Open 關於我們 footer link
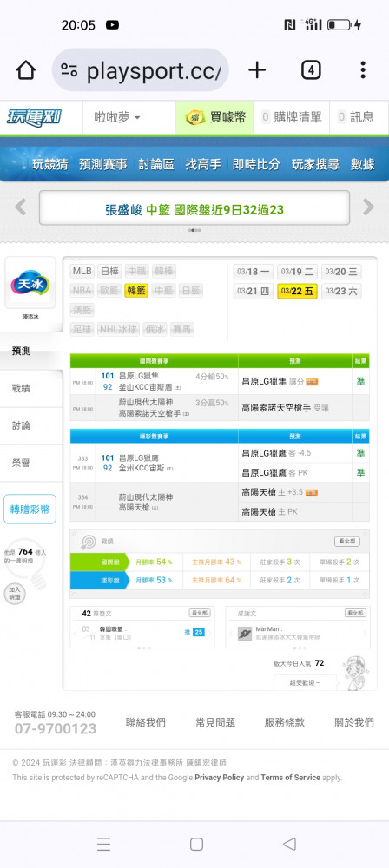Viewport: 389px width, 868px height. click(x=354, y=722)
